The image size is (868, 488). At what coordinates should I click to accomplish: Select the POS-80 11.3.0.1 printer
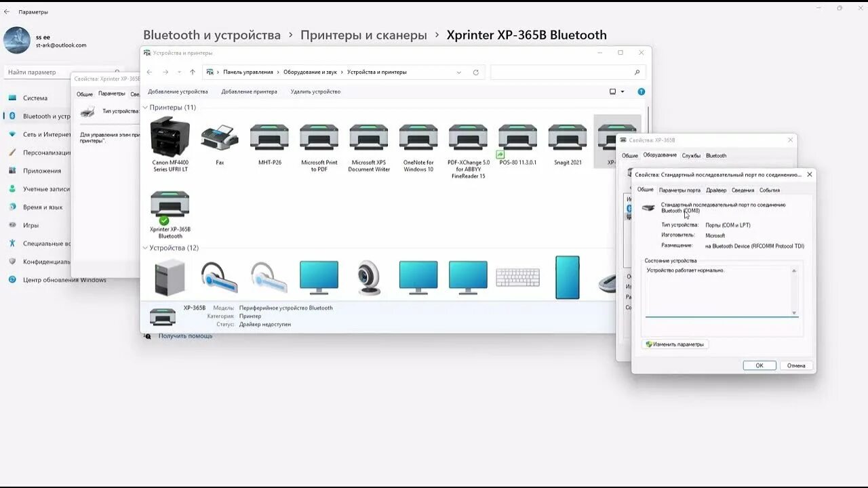(517, 145)
